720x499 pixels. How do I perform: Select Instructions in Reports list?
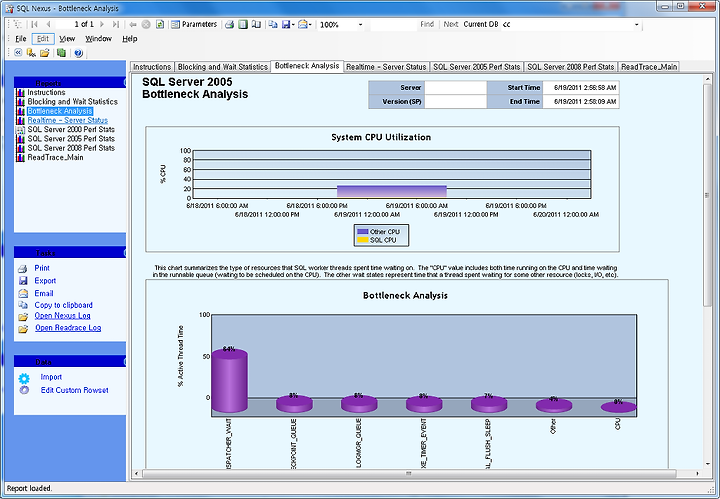point(46,92)
